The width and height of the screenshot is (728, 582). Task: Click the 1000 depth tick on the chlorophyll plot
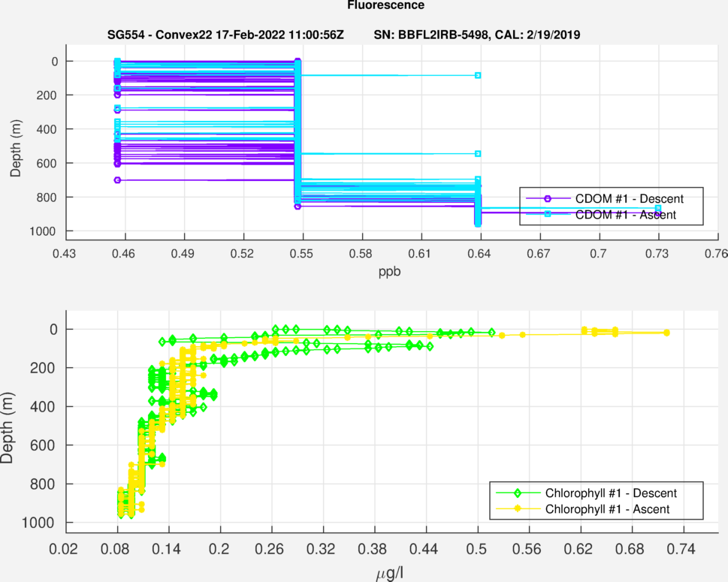pyautogui.click(x=44, y=523)
